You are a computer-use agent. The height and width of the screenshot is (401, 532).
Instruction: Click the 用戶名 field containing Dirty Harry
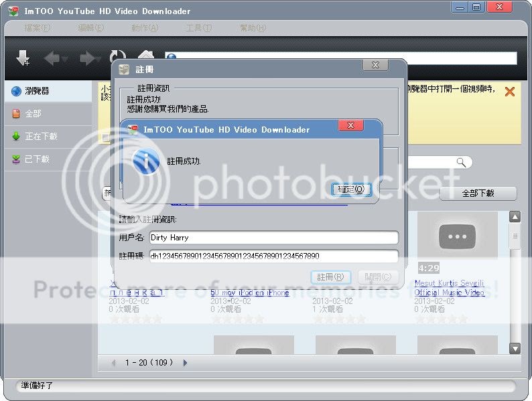(x=274, y=238)
